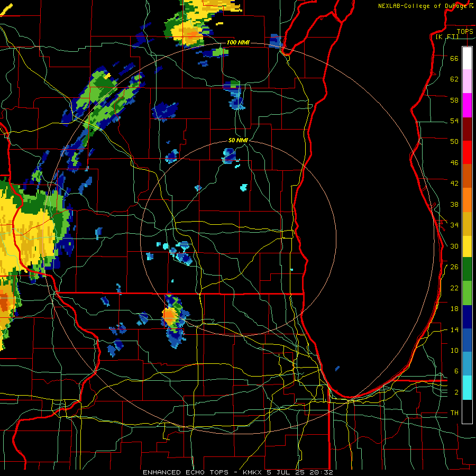Screen dimensions: 476x476
Task: Click the 34 value on the scale
Action: coord(454,225)
